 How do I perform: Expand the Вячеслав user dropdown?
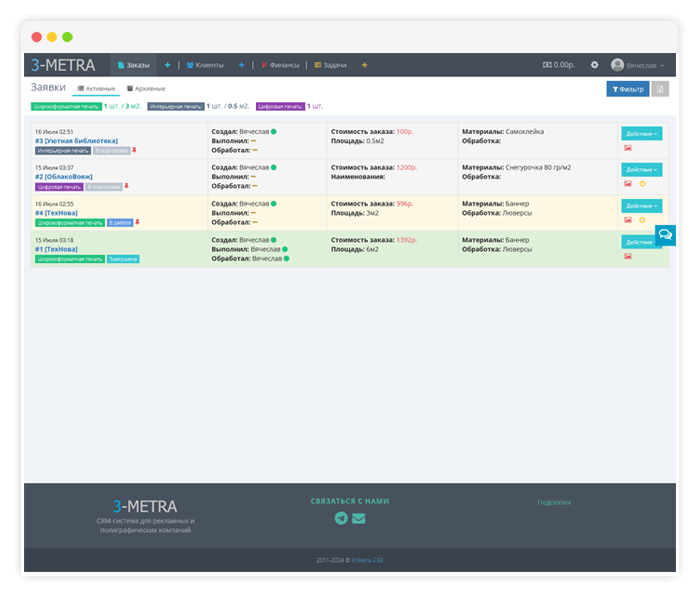(645, 66)
